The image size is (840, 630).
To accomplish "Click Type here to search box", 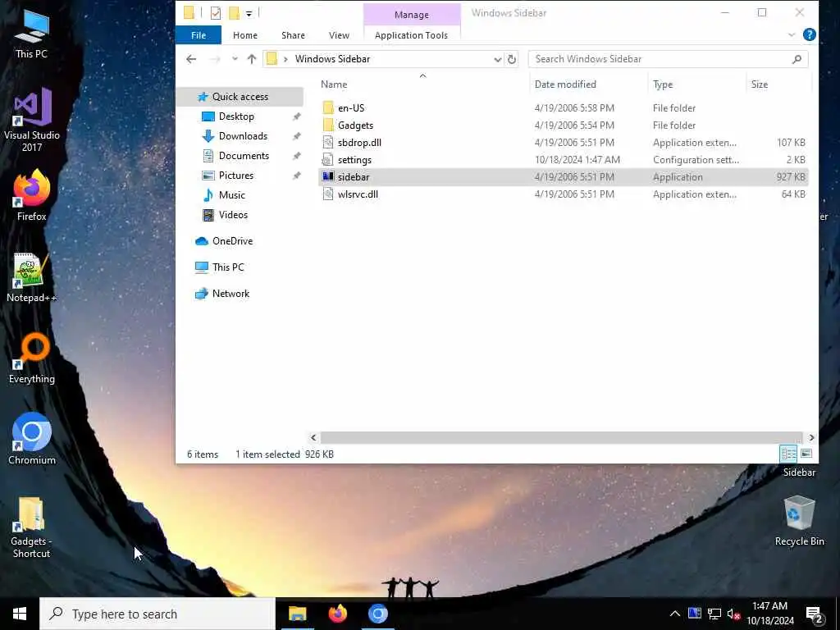I will point(157,614).
